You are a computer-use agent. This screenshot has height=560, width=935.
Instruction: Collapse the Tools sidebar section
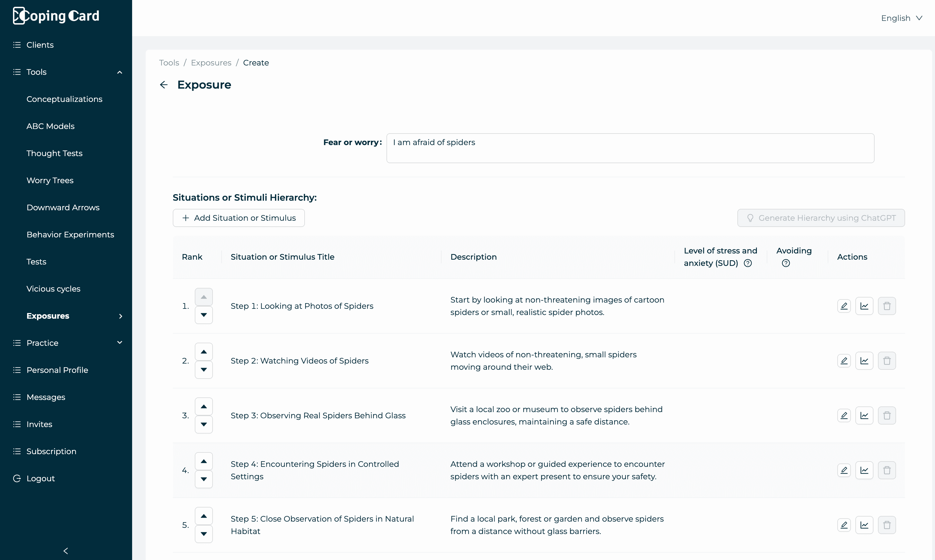click(120, 72)
